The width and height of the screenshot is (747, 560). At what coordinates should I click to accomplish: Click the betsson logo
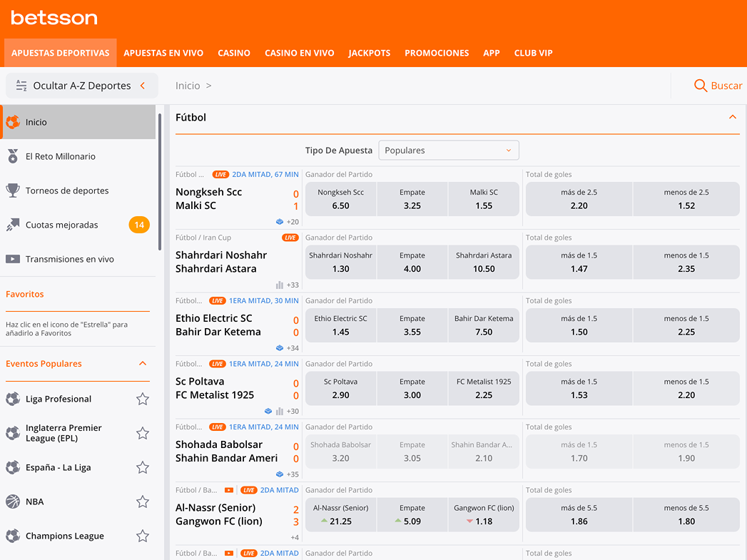click(54, 18)
